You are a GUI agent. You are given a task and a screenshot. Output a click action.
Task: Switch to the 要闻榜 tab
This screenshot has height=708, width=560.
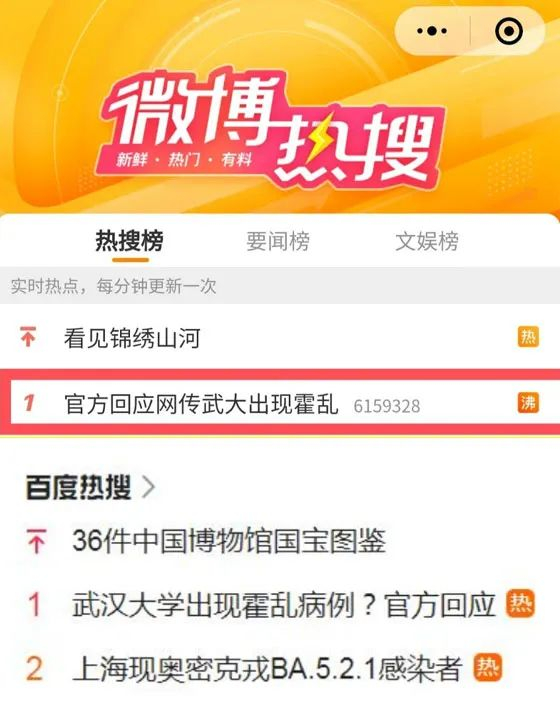(x=278, y=241)
